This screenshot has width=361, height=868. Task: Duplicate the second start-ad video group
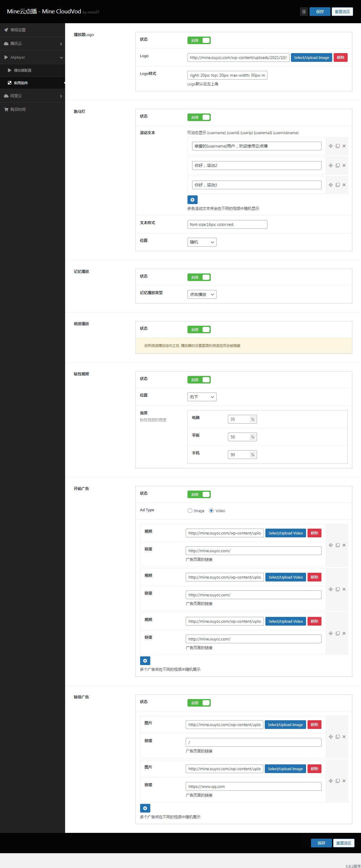[x=337, y=589]
